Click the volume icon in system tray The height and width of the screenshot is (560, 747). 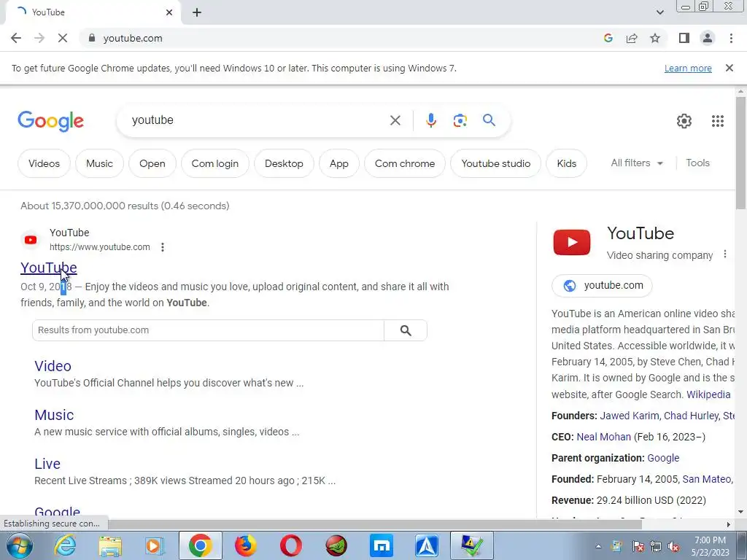[673, 546]
